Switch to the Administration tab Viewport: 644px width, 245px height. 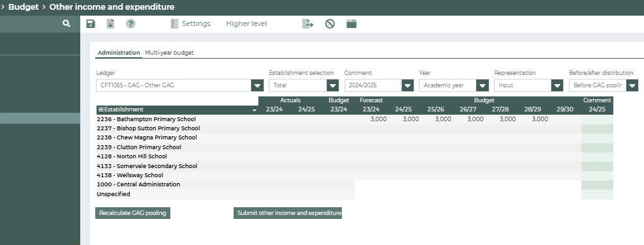(119, 53)
